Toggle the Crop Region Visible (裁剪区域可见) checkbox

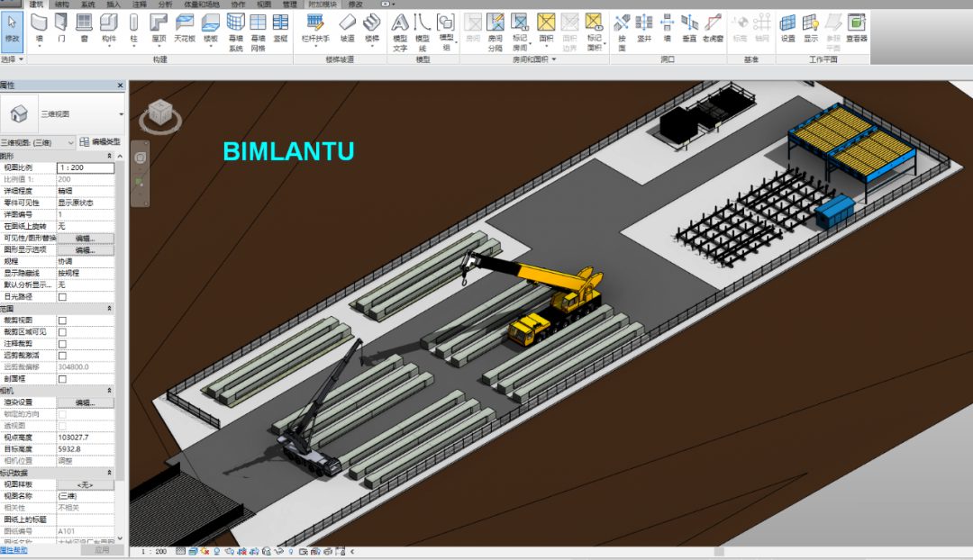[x=63, y=332]
